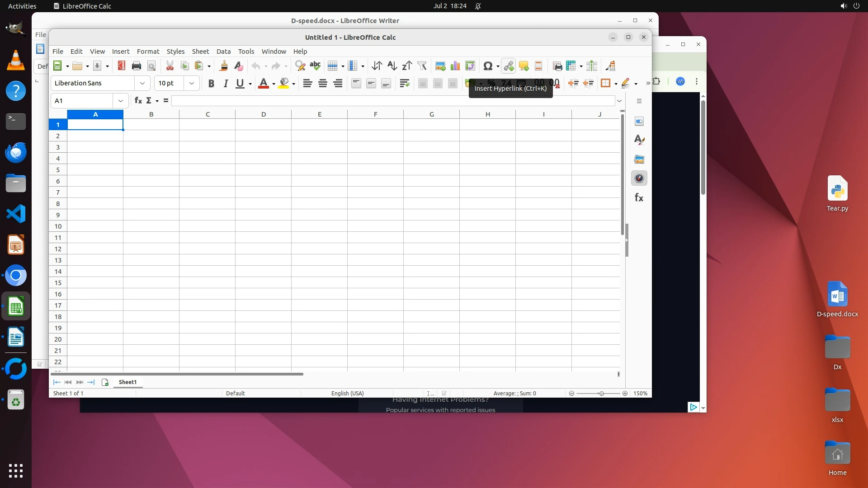
Task: Expand the Name Box dropdown arrow
Action: (121, 101)
